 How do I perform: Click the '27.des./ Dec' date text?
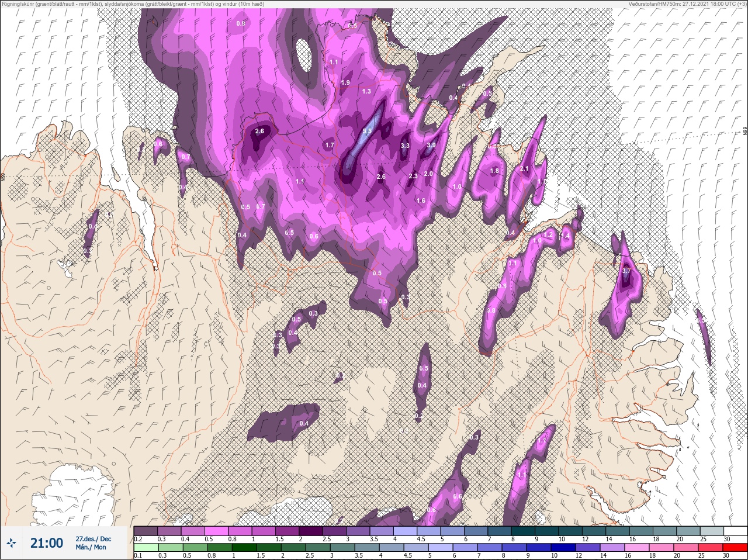tap(93, 538)
